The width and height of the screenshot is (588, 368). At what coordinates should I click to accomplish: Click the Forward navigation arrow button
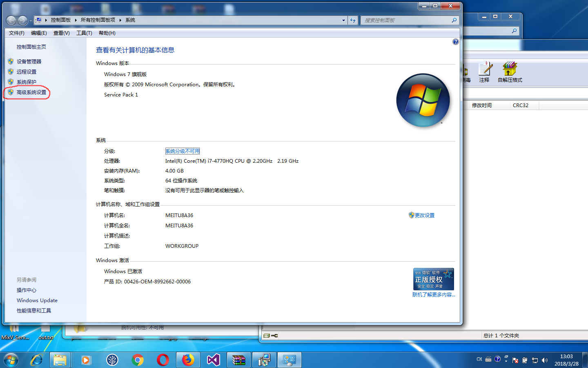(23, 20)
